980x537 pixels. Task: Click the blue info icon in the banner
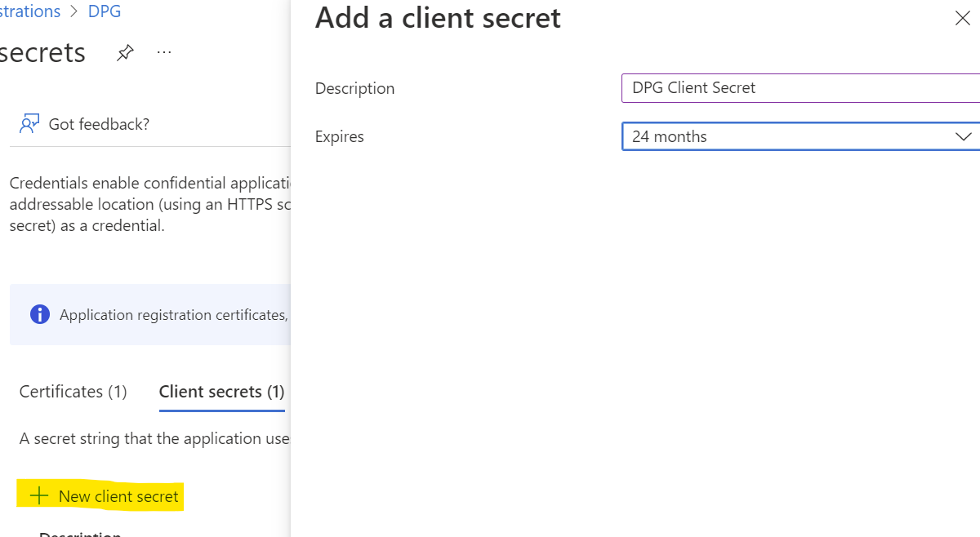(x=39, y=314)
